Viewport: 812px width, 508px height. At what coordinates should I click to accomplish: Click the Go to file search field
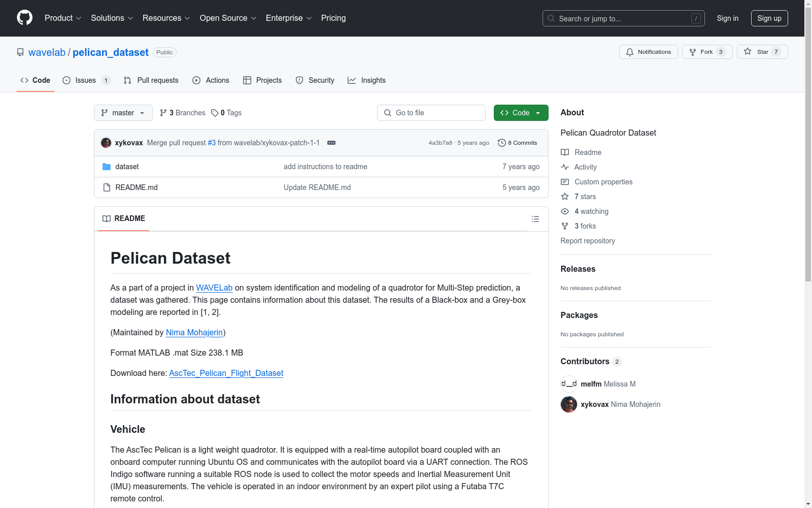click(431, 113)
